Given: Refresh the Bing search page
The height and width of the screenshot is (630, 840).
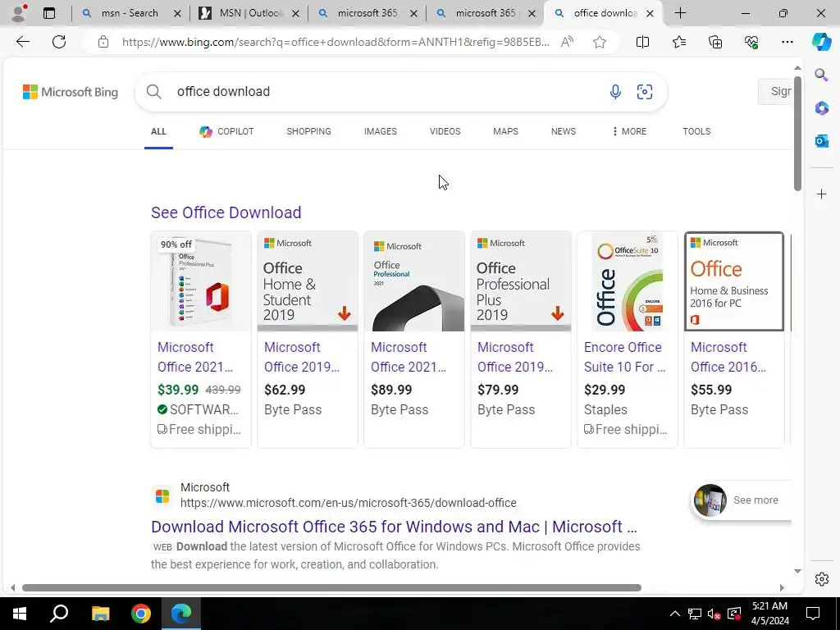Looking at the screenshot, I should (x=59, y=42).
